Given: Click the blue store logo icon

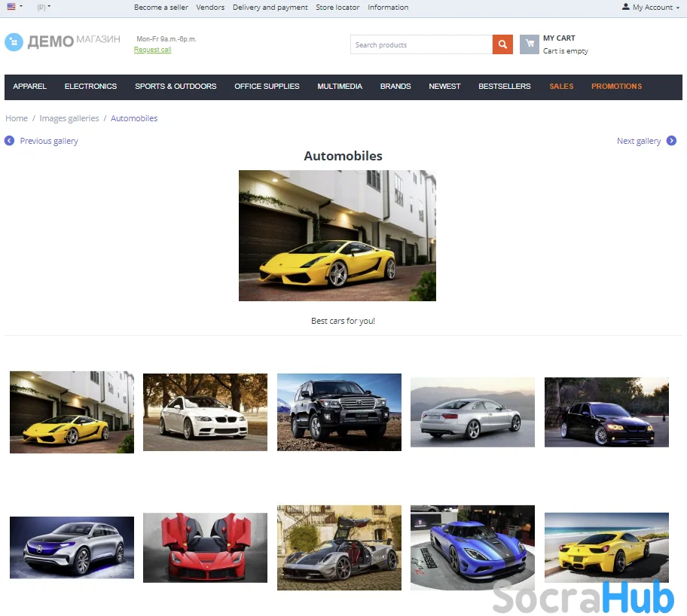Looking at the screenshot, I should tap(14, 42).
